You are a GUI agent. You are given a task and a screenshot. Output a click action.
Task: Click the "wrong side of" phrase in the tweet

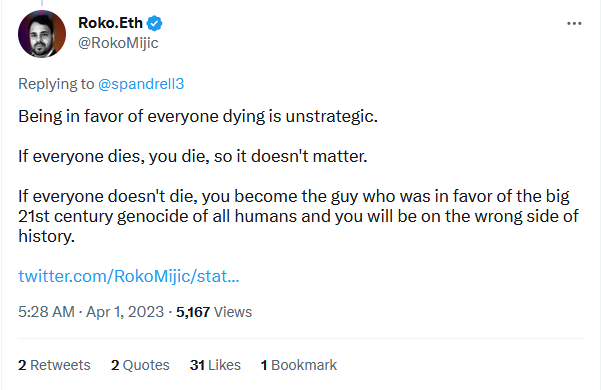tap(527, 216)
